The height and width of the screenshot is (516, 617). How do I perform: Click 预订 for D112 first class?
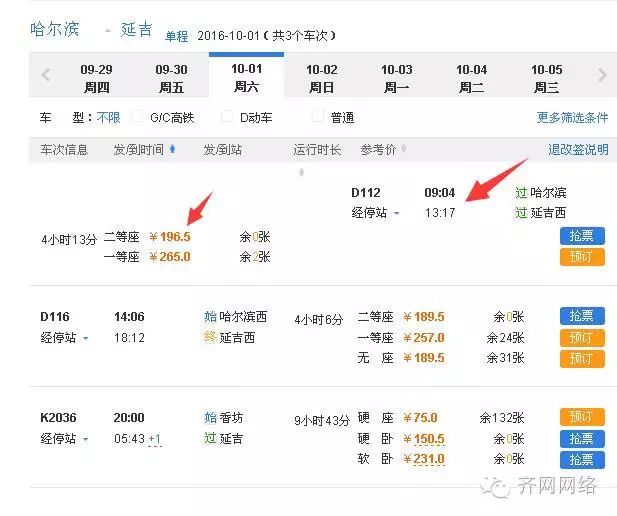(582, 257)
